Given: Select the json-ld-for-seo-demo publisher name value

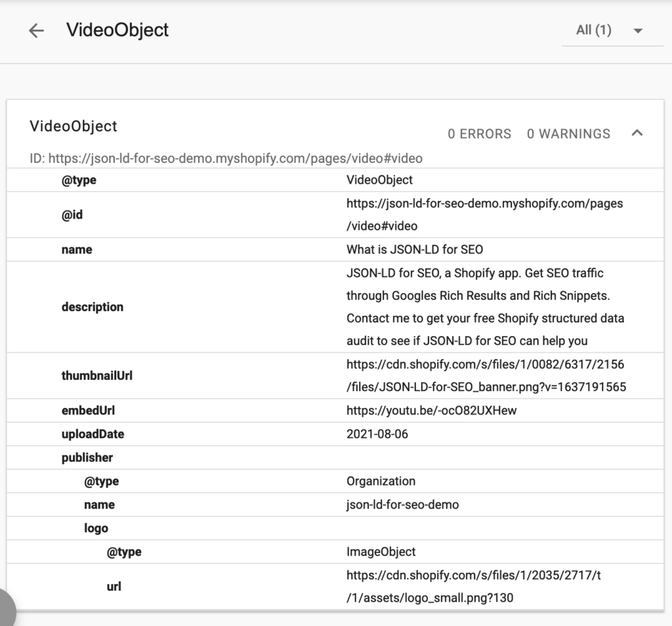Looking at the screenshot, I should point(402,505).
